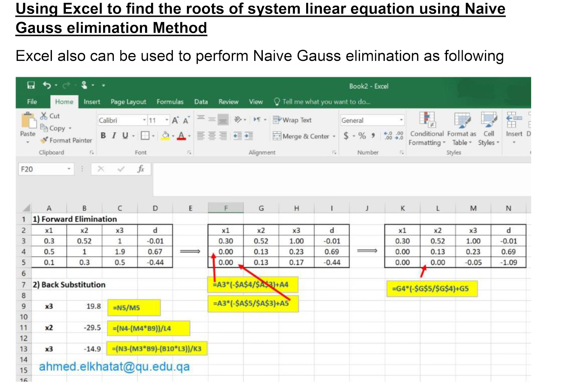This screenshot has width=569, height=392.
Task: Open the Customize Quick Access Toolbar arrow
Action: [x=103, y=85]
